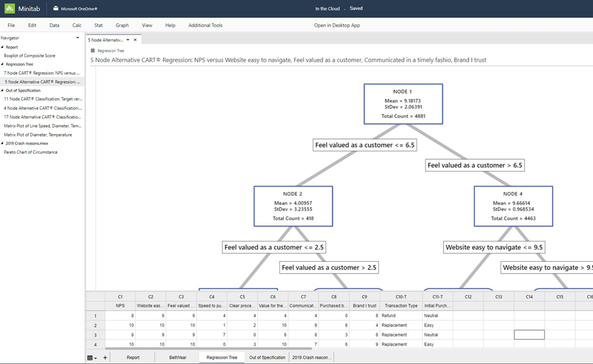The height and width of the screenshot is (364, 593).
Task: Click split label Feel valued > 2.5
Action: coord(329,267)
